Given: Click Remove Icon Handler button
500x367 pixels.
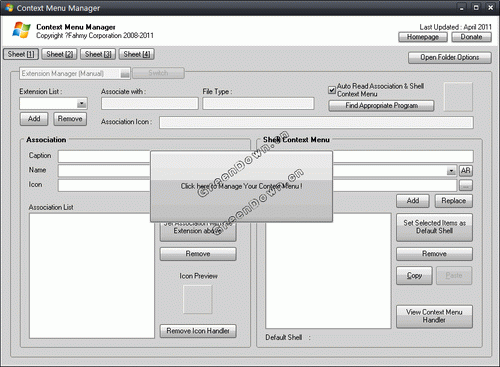Looking at the screenshot, I should tap(198, 331).
